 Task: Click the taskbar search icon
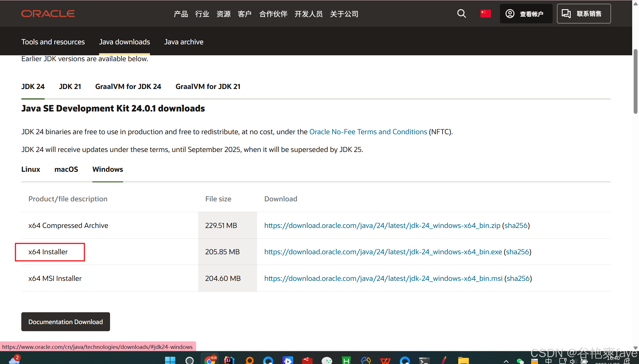pyautogui.click(x=190, y=360)
